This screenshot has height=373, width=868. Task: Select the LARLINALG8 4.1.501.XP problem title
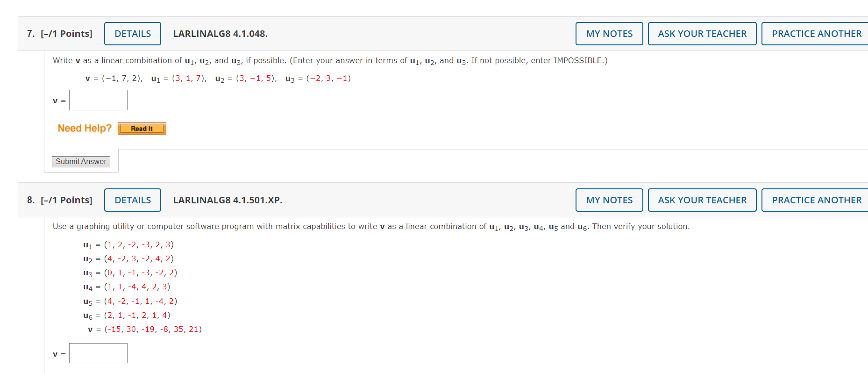[x=228, y=200]
